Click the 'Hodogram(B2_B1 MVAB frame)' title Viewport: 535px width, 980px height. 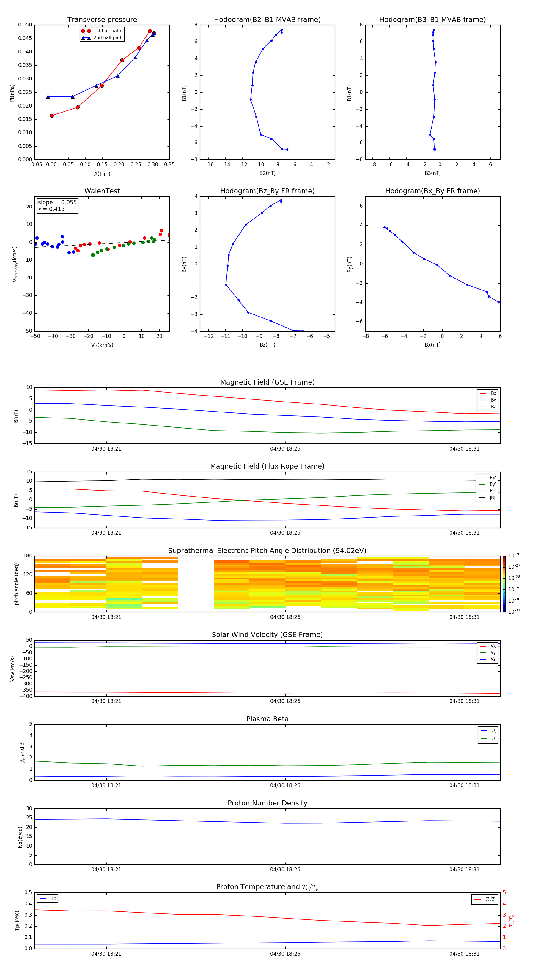pyautogui.click(x=267, y=20)
